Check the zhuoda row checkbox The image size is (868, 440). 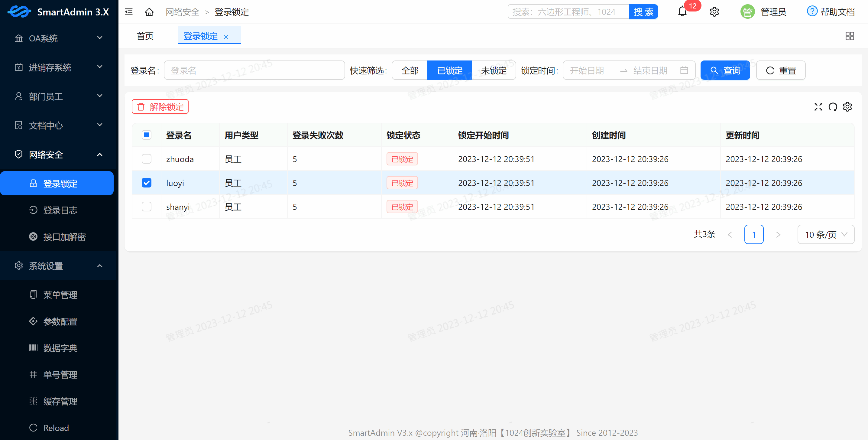(146, 158)
